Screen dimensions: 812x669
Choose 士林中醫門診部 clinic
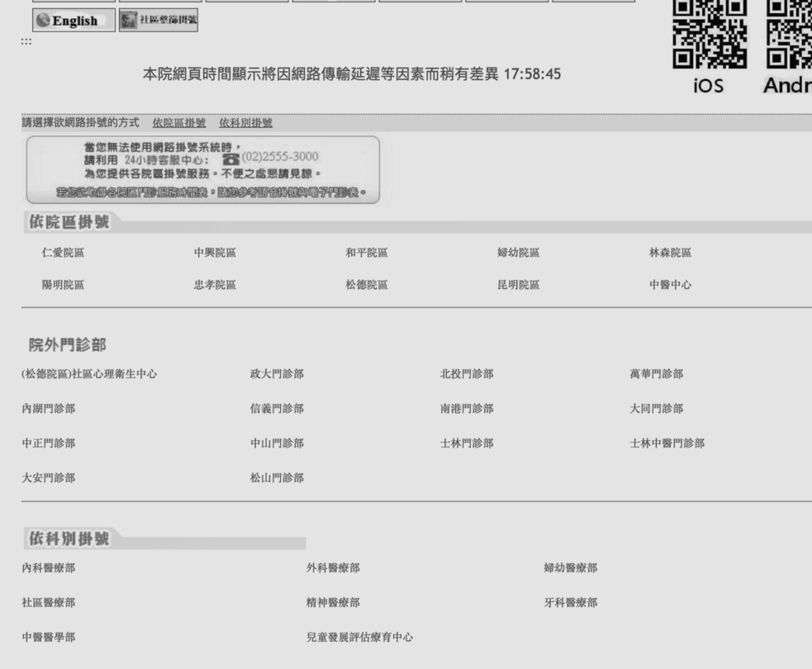pyautogui.click(x=667, y=444)
